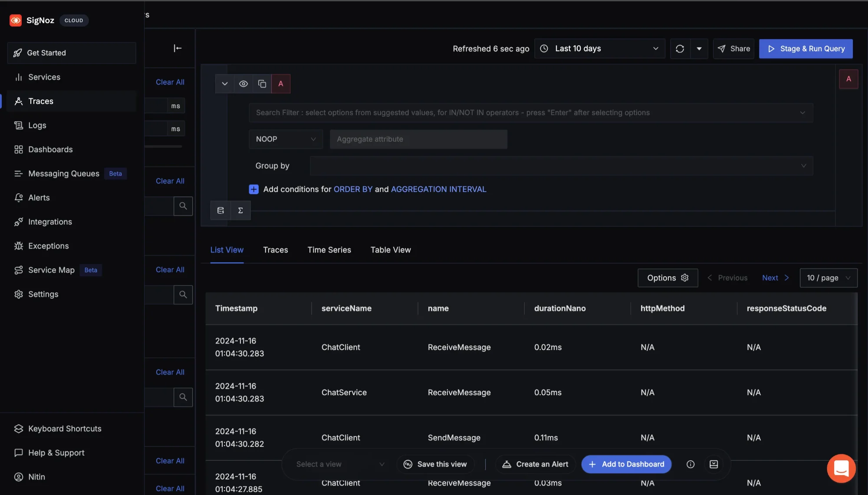Click Stage & Run Query button

(806, 48)
